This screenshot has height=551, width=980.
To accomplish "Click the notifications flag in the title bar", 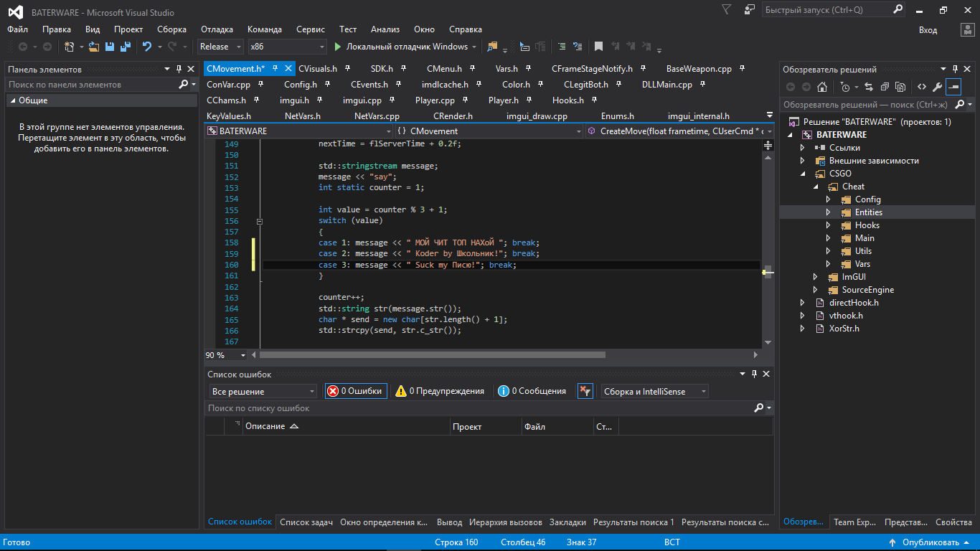I will tap(727, 10).
